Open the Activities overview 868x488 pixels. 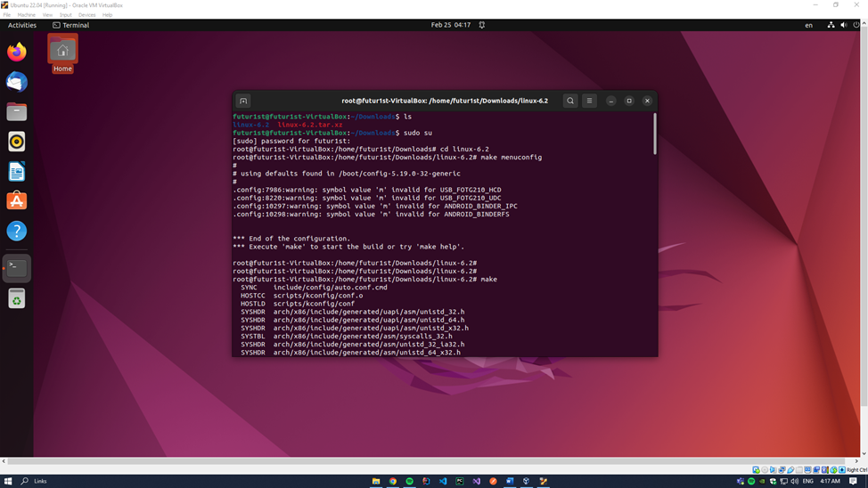(22, 25)
